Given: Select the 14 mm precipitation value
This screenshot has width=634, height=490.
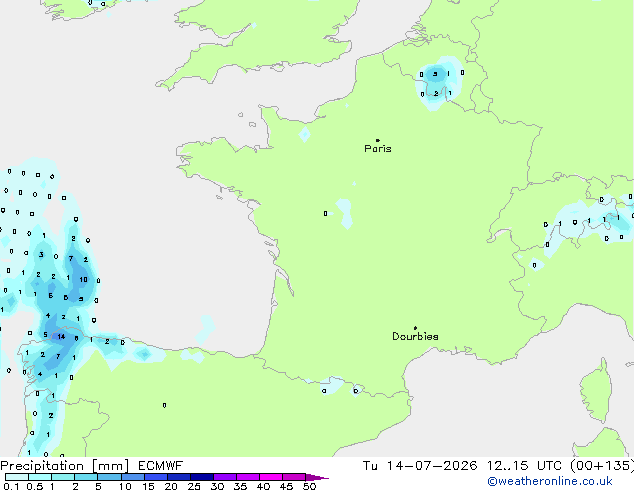Looking at the screenshot, I should (61, 336).
